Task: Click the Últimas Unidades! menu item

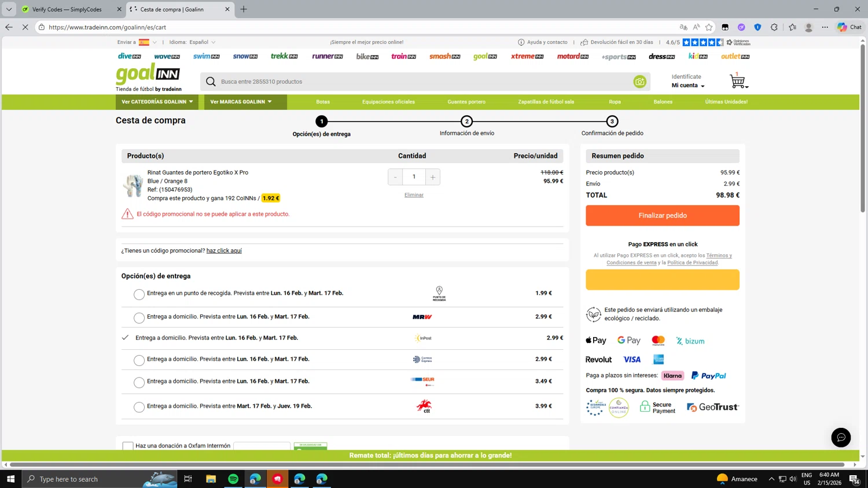Action: click(726, 102)
